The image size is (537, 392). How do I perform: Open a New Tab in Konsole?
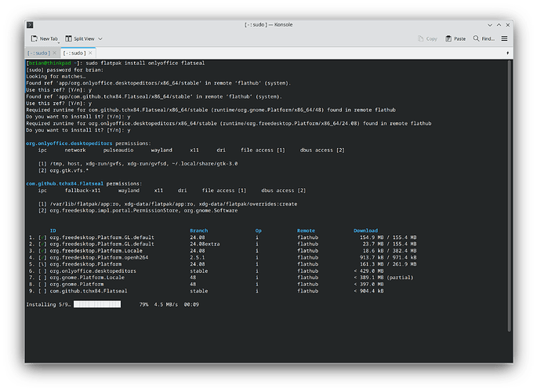click(x=45, y=38)
